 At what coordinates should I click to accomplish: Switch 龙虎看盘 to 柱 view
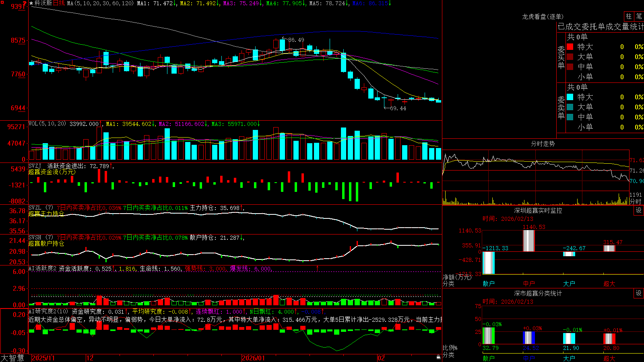tap(629, 16)
